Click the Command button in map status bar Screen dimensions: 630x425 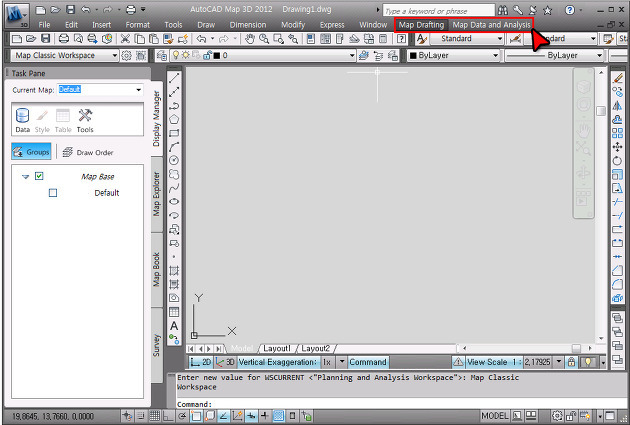point(368,362)
